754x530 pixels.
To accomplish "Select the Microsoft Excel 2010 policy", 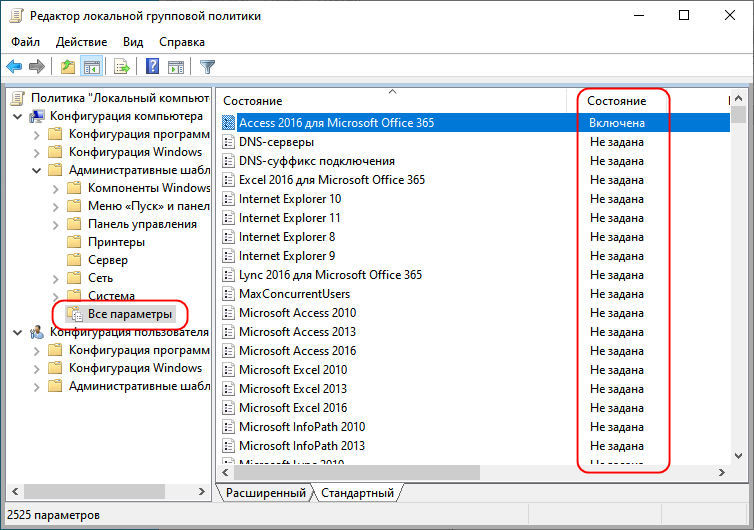I will click(293, 370).
